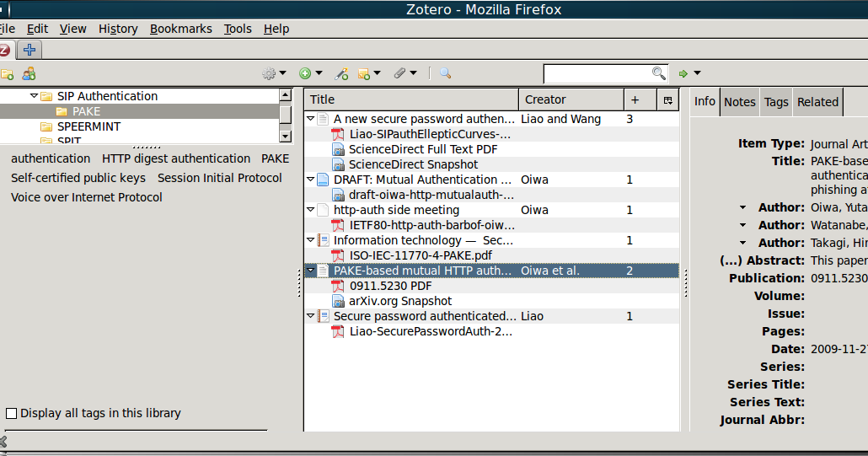Switch to the Tags tab
This screenshot has height=456, width=868.
[776, 102]
